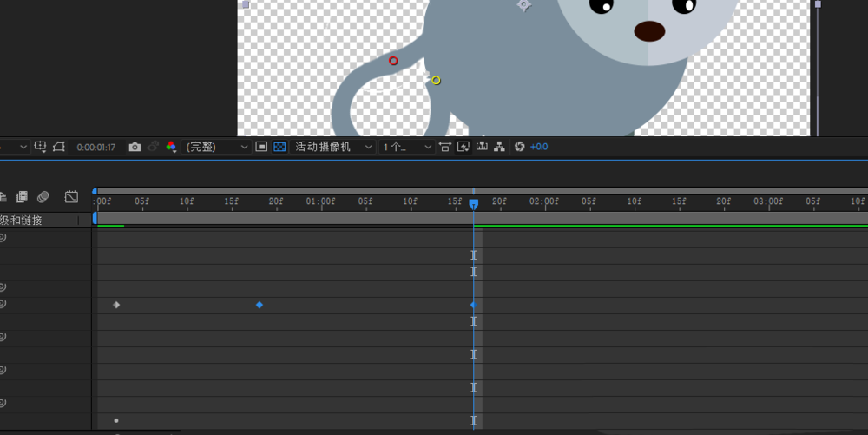The height and width of the screenshot is (435, 868).
Task: Open the resolution dropdown showing (完整)
Action: tap(218, 148)
